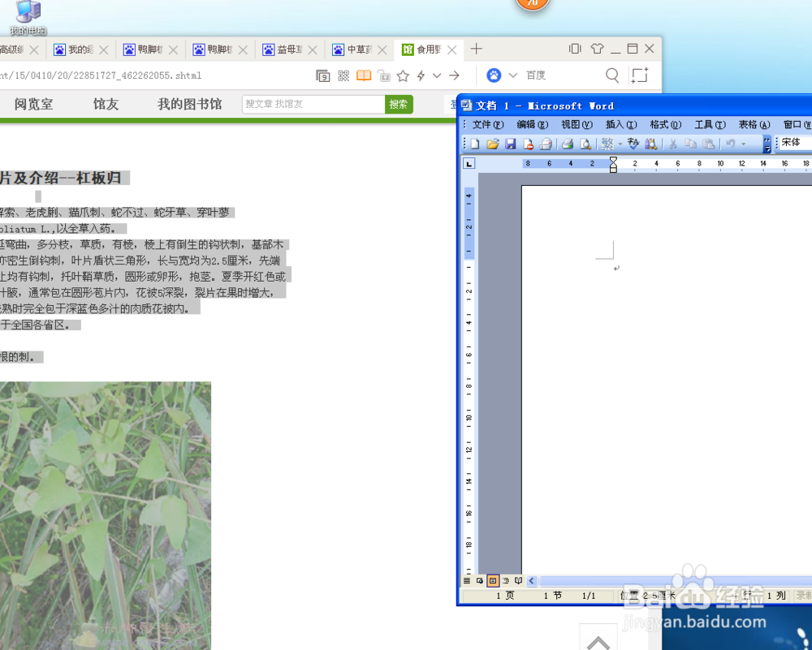Open the browser's reading mode book icon
Image resolution: width=812 pixels, height=650 pixels.
tap(364, 75)
